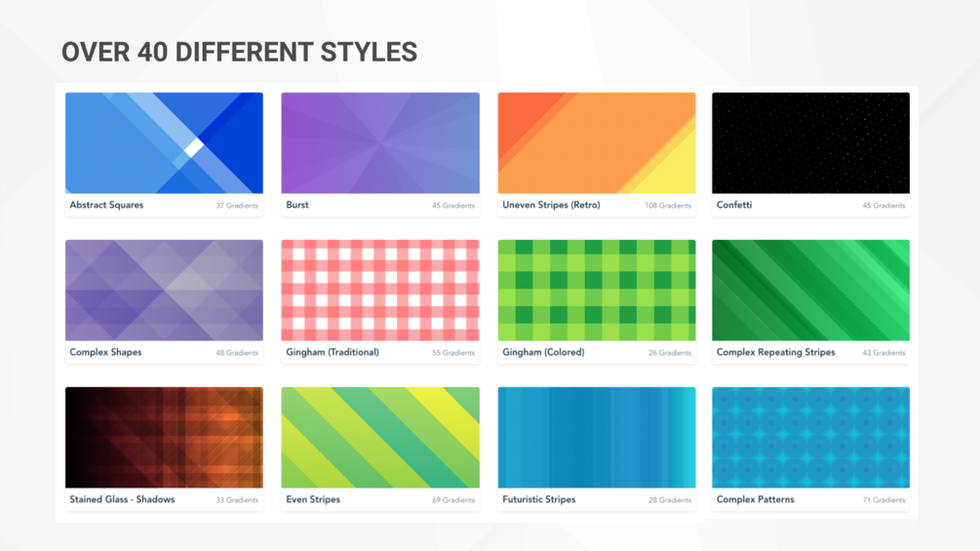Click the Stained Glass - Shadows title
Image resolution: width=980 pixels, height=551 pixels.
[122, 499]
